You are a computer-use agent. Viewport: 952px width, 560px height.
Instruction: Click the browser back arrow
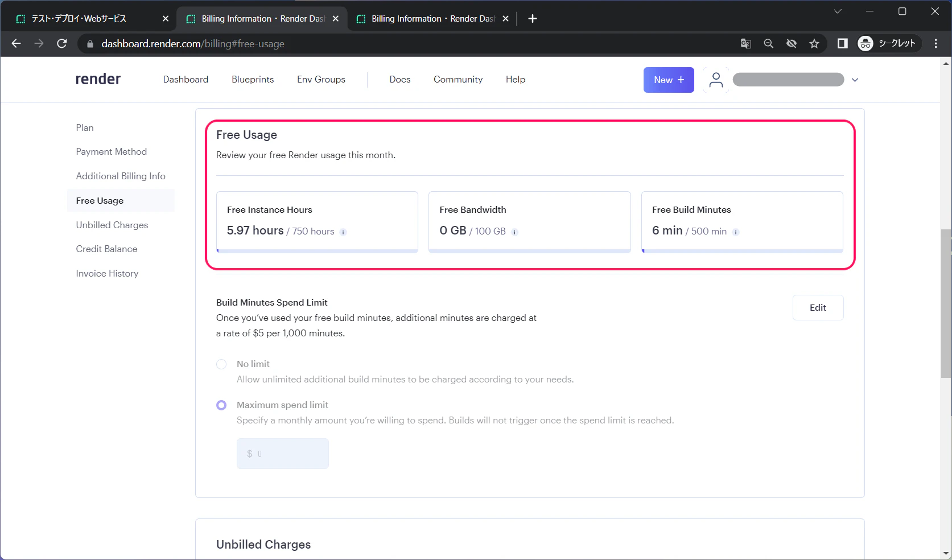coord(16,43)
